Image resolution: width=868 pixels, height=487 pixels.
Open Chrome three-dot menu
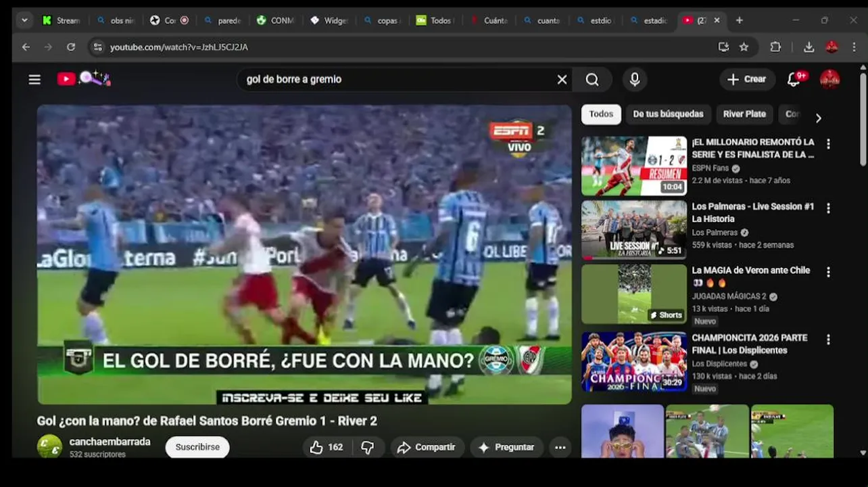click(x=854, y=47)
